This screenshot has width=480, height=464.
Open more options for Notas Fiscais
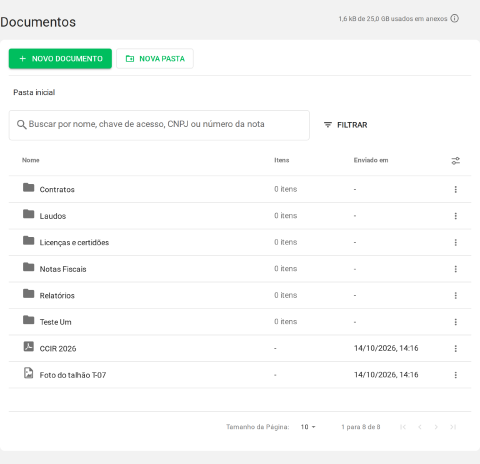456,269
